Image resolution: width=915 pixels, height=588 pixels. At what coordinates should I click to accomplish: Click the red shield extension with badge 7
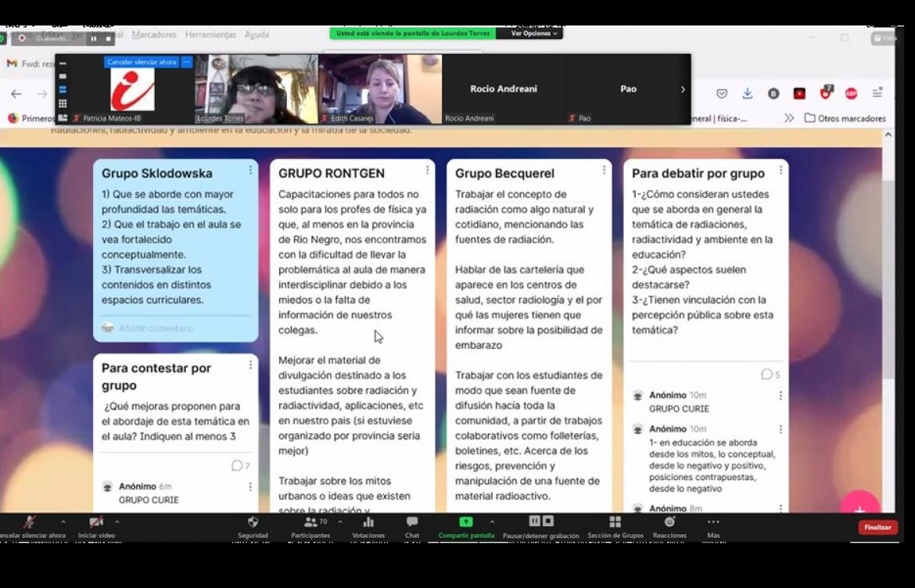[825, 93]
